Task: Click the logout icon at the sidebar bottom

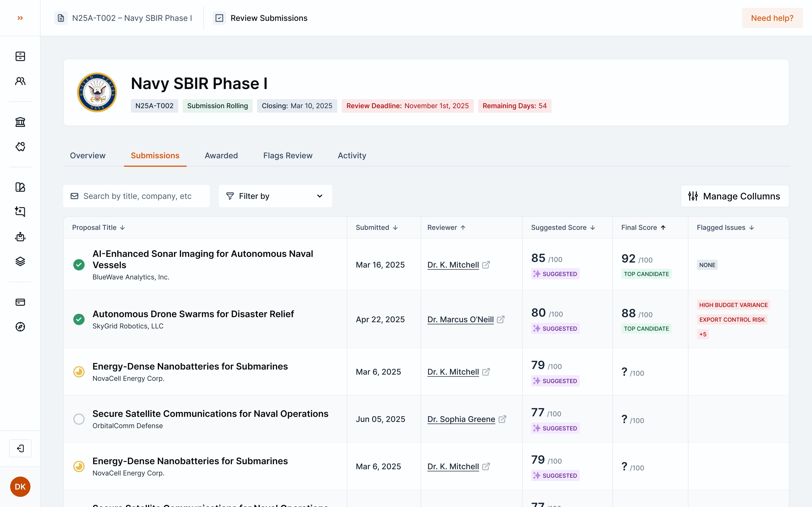Action: pyautogui.click(x=20, y=448)
